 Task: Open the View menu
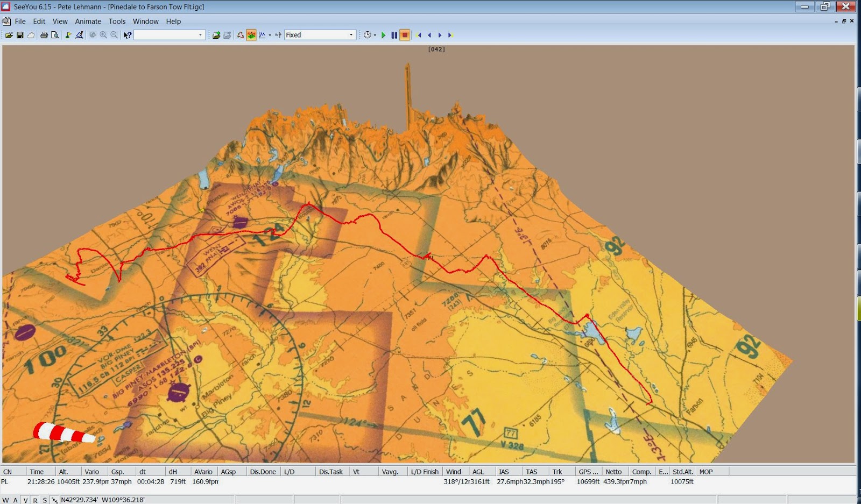[x=60, y=22]
